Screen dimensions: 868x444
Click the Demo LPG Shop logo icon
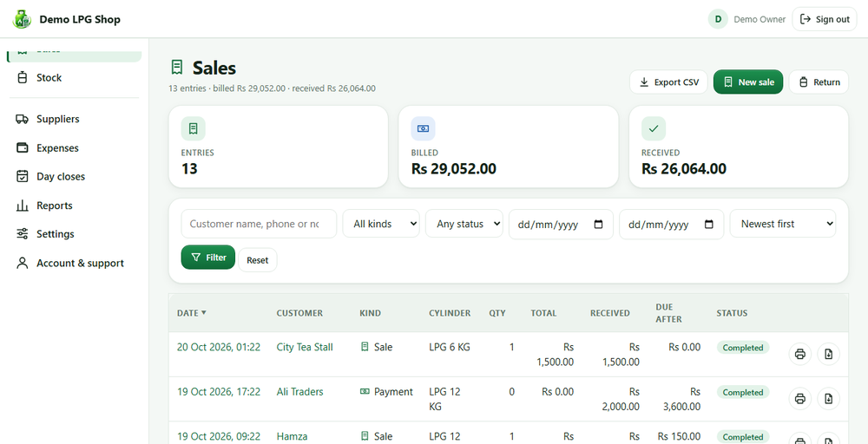[23, 19]
